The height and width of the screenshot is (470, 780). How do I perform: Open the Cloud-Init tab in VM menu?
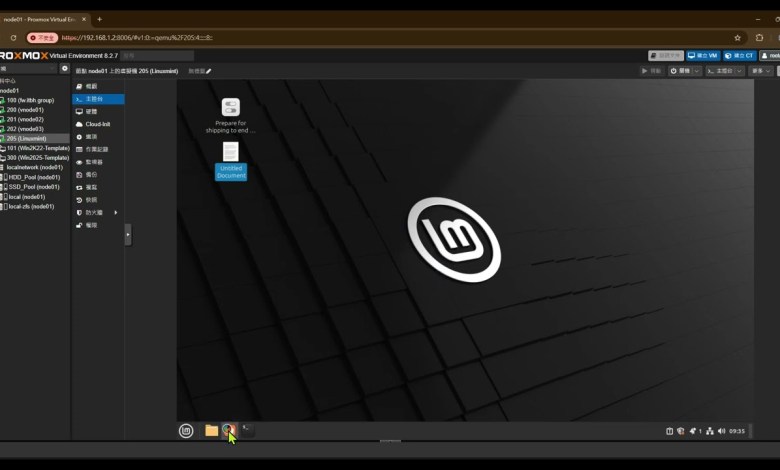click(98, 124)
